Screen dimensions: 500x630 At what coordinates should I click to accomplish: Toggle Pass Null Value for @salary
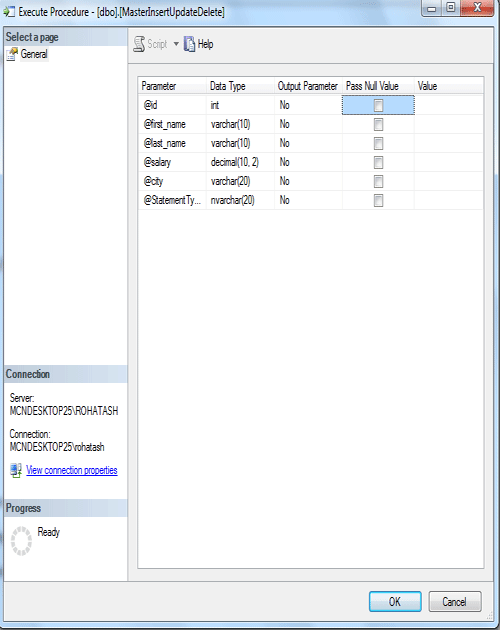378,162
